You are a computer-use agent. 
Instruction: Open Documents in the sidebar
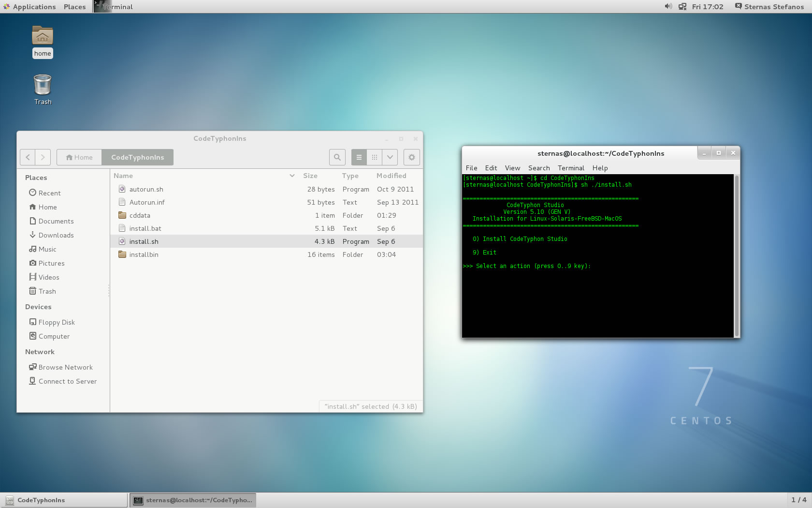(x=52, y=221)
